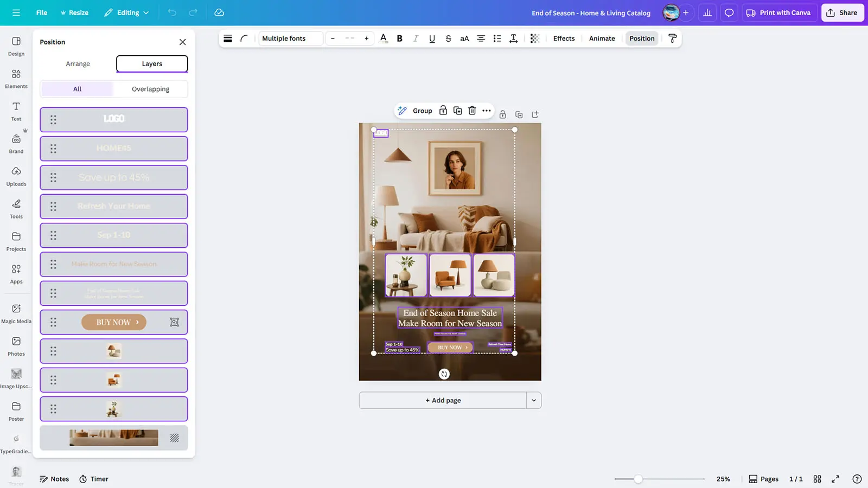This screenshot has width=868, height=488.
Task: Click the transparency icon in toolbar
Action: tap(534, 38)
